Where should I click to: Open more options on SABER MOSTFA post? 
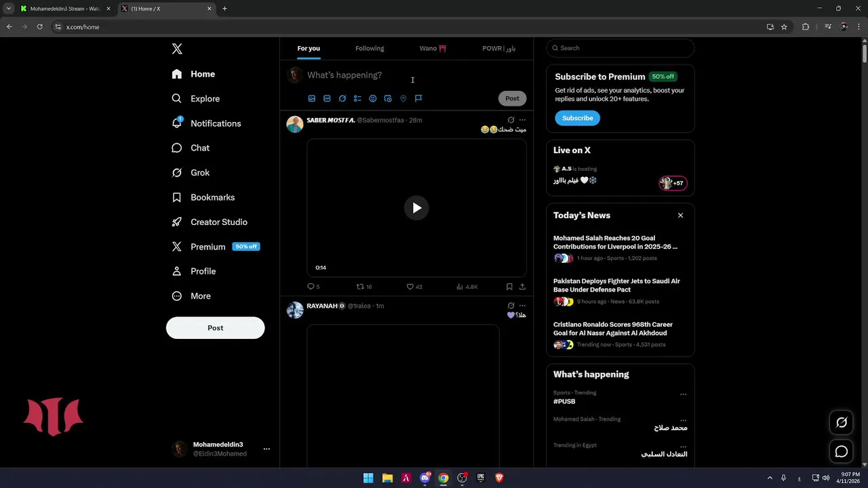coord(522,120)
